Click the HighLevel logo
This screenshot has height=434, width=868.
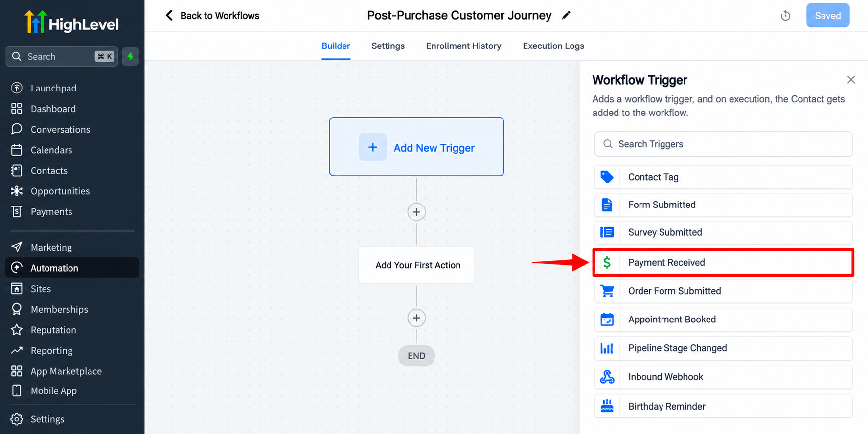(x=71, y=23)
